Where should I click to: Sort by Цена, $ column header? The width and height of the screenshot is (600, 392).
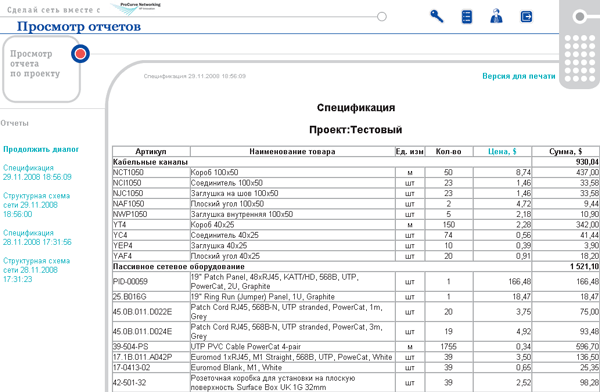(x=502, y=151)
